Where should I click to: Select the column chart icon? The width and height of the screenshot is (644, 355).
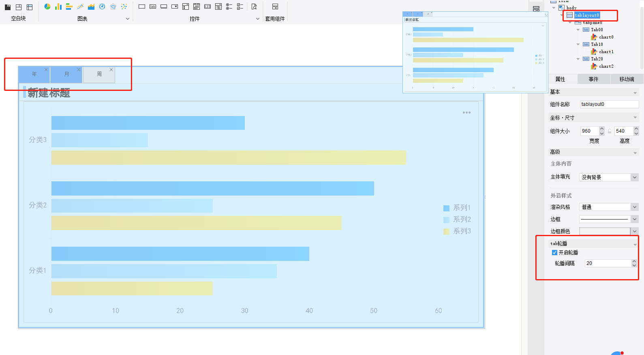[58, 6]
